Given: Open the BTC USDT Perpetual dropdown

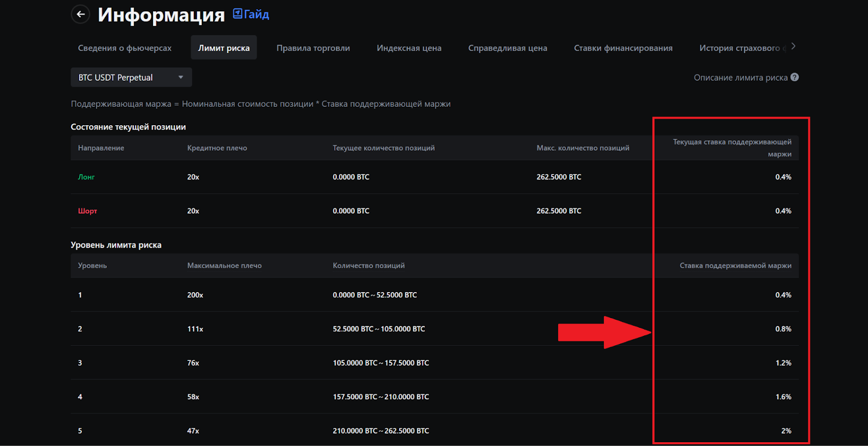Looking at the screenshot, I should coord(131,77).
